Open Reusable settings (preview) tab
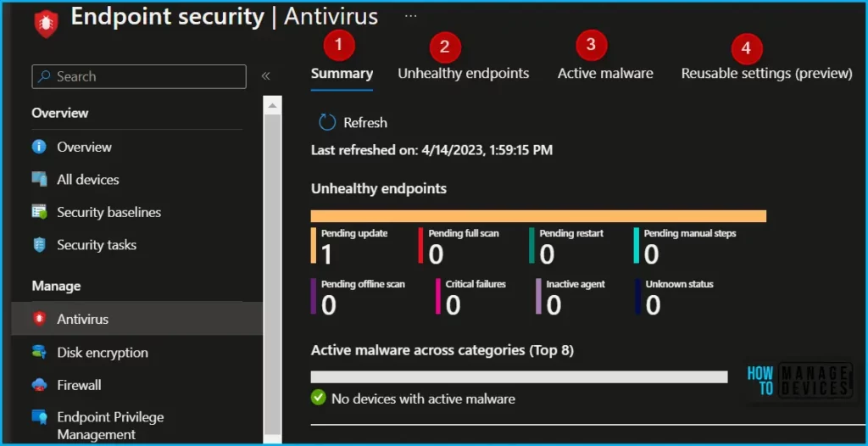 point(766,73)
